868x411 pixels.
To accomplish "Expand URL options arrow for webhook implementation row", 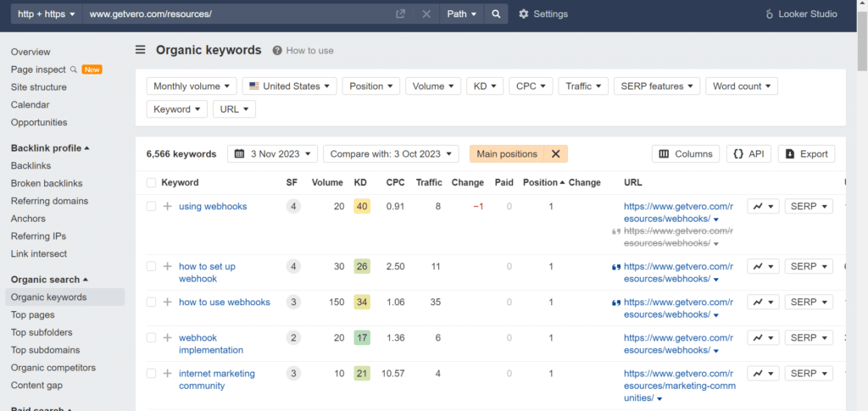I will 715,351.
